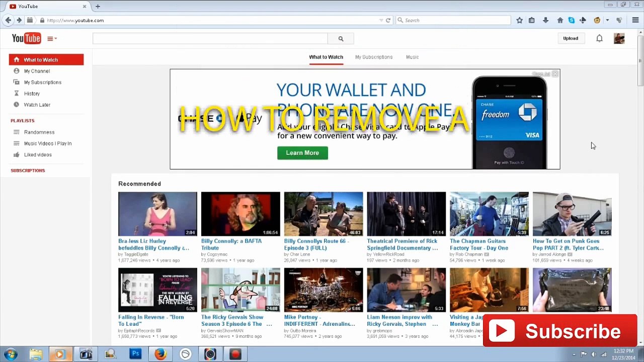Click Learn More on the Chase ad
Viewport: 644px width, 362px height.
302,153
